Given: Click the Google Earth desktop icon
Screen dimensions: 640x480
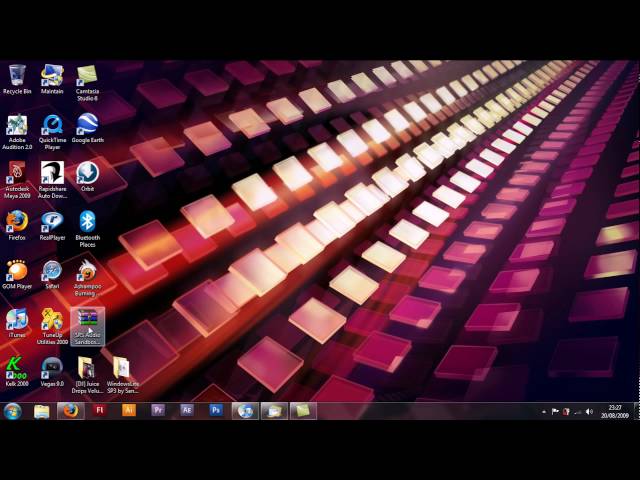Looking at the screenshot, I should pyautogui.click(x=87, y=128).
